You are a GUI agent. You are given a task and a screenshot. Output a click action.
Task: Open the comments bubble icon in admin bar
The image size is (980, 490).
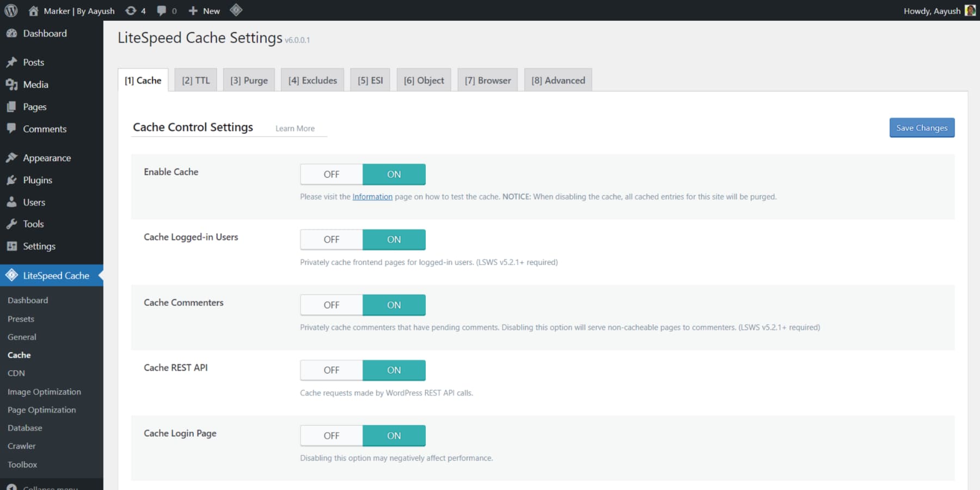click(x=162, y=10)
